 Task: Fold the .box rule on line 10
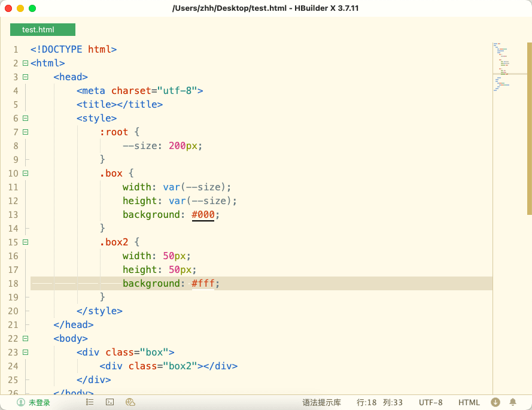coord(25,174)
